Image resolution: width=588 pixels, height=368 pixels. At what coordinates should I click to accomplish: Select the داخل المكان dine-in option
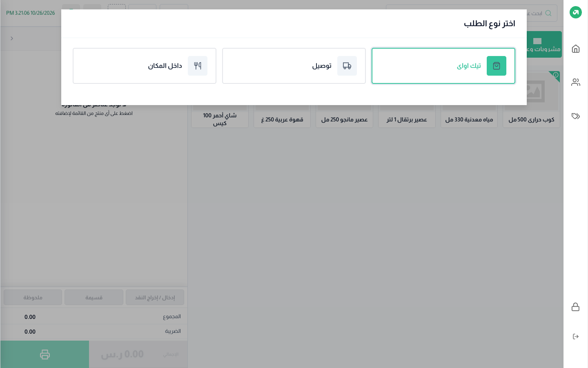click(x=145, y=66)
